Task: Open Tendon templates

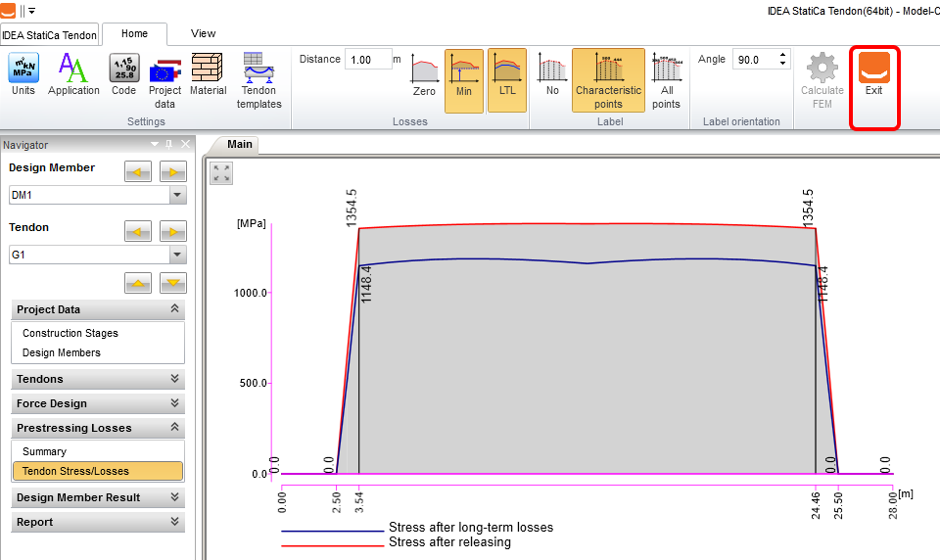Action: [259, 79]
